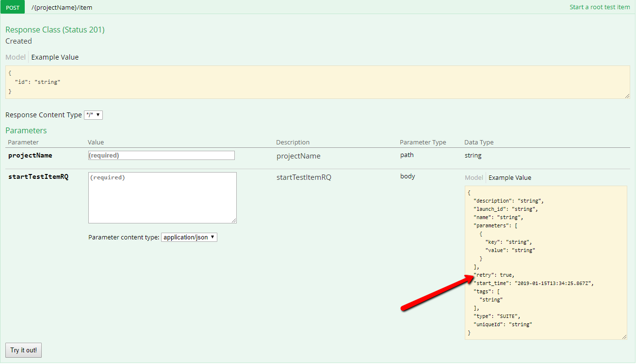Click the path Parameter Type label for projectName
The image size is (636, 364).
click(x=407, y=155)
